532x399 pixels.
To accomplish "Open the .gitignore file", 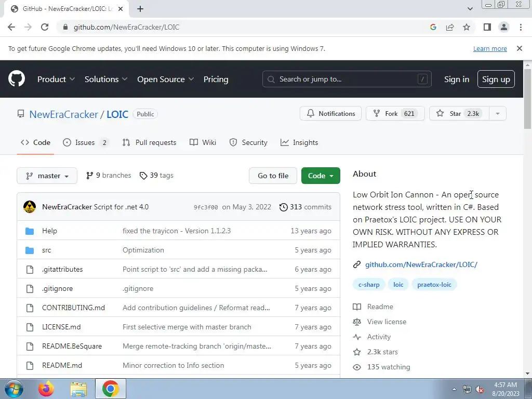I will click(57, 289).
